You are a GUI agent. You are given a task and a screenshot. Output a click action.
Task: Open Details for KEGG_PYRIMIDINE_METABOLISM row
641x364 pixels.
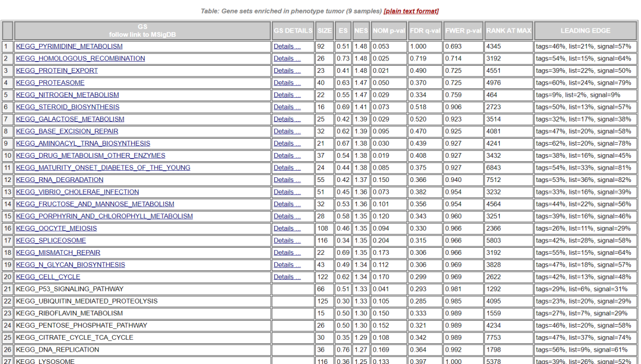287,47
